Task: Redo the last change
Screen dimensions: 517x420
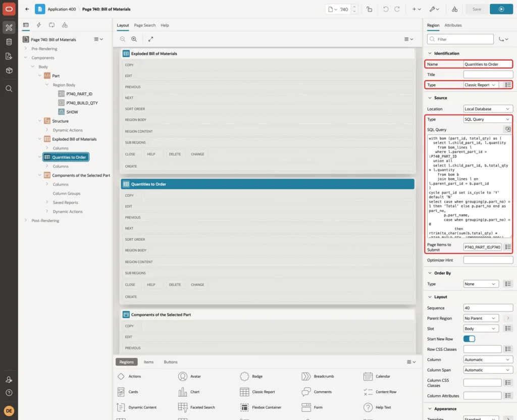Action: pyautogui.click(x=397, y=9)
